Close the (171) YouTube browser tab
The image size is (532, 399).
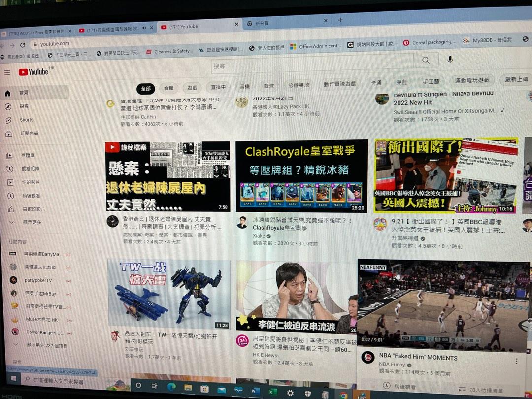(x=236, y=24)
